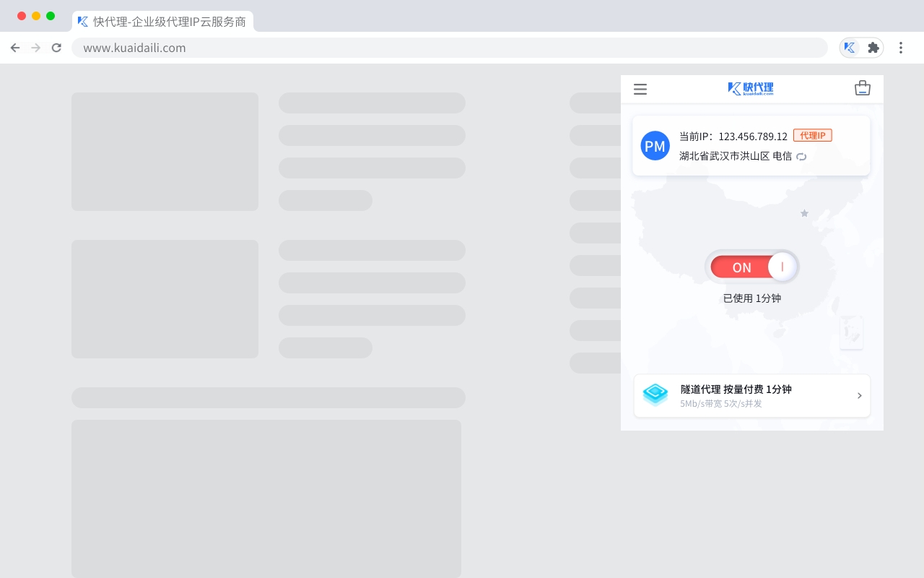Click the Kuaidaili extension icon in browser toolbar

[850, 47]
